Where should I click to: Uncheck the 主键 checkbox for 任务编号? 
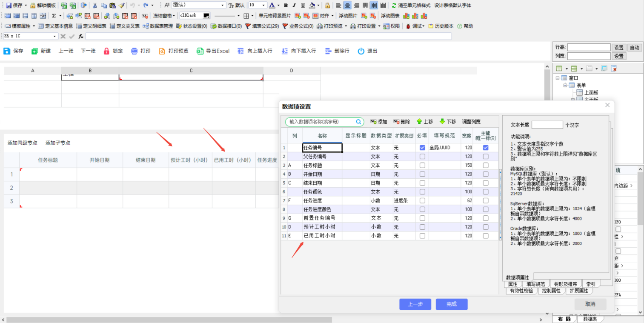pos(485,148)
